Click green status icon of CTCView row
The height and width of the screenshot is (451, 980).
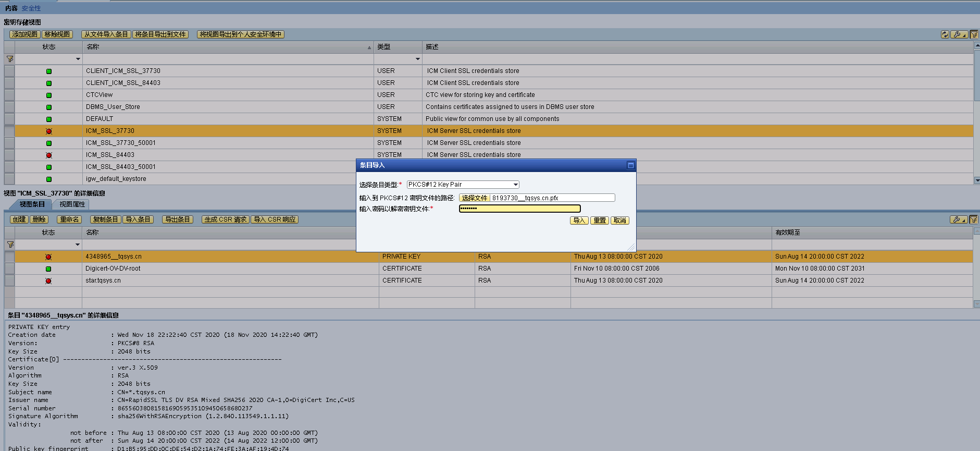pyautogui.click(x=49, y=95)
